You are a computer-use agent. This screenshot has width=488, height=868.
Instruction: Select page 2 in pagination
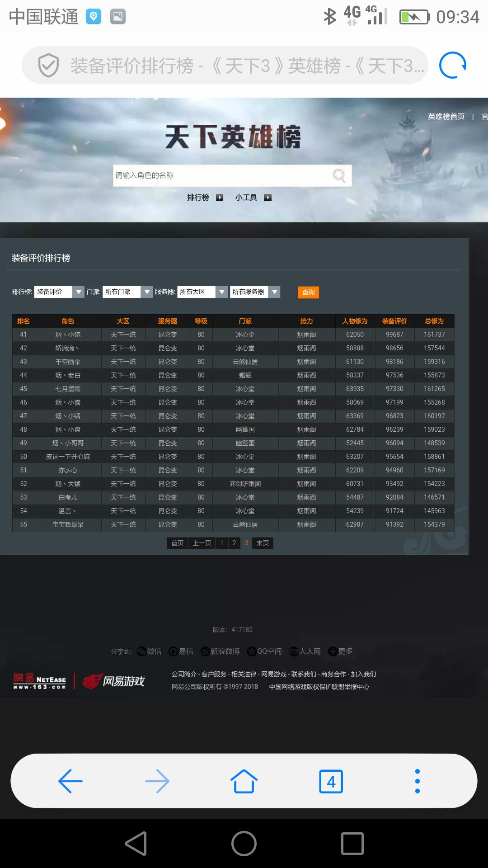[x=234, y=543]
